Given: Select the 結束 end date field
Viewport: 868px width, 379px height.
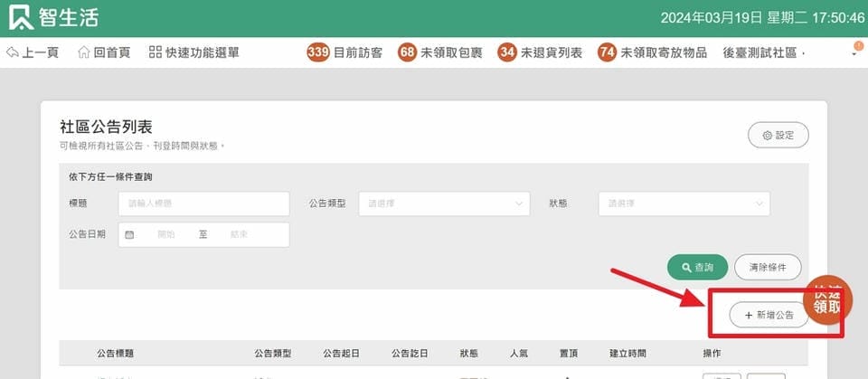Looking at the screenshot, I should tap(240, 234).
